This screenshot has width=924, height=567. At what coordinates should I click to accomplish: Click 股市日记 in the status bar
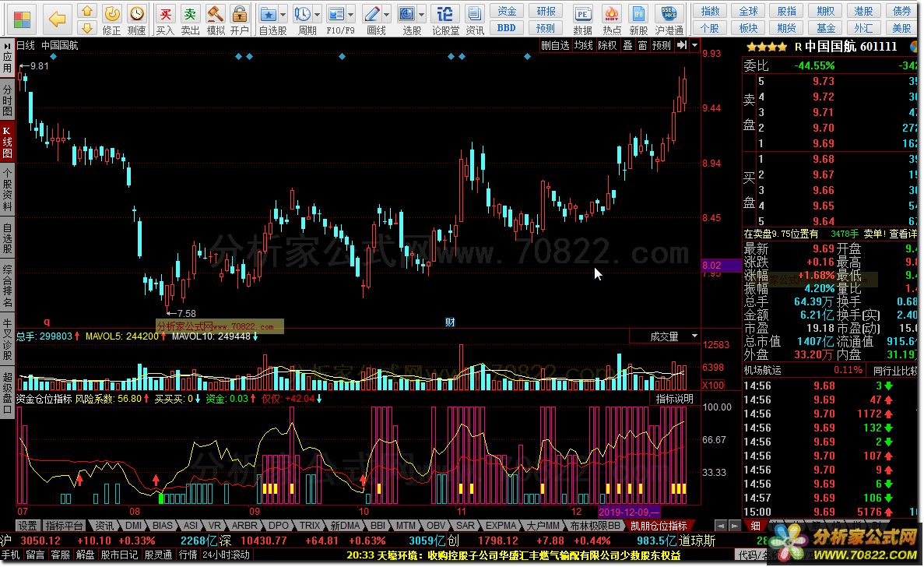(x=118, y=555)
